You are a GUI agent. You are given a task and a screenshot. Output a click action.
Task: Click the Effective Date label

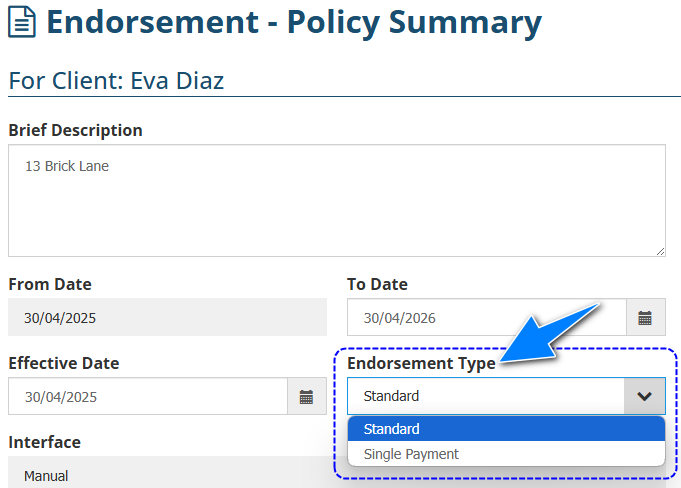point(63,363)
